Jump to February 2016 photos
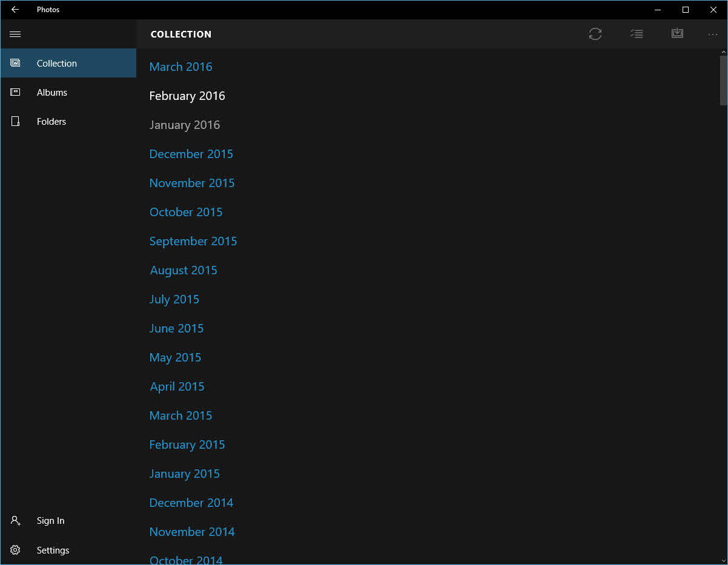Image resolution: width=728 pixels, height=565 pixels. tap(187, 96)
